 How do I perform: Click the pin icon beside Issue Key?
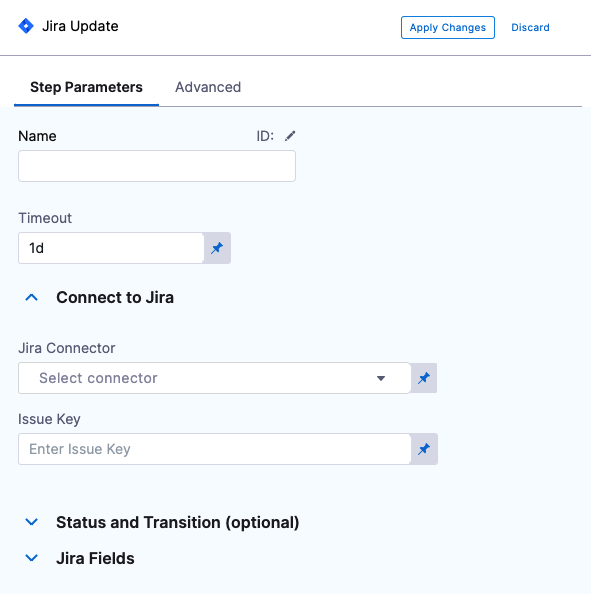click(x=424, y=449)
